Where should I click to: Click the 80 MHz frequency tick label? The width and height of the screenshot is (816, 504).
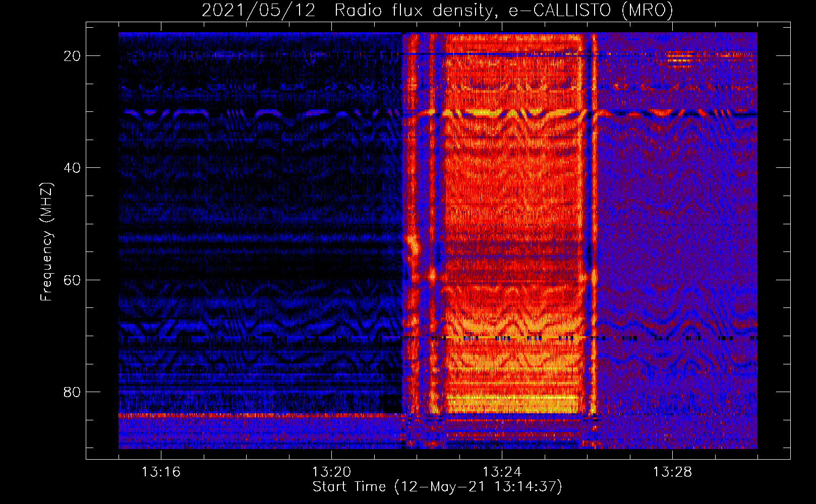(x=72, y=392)
